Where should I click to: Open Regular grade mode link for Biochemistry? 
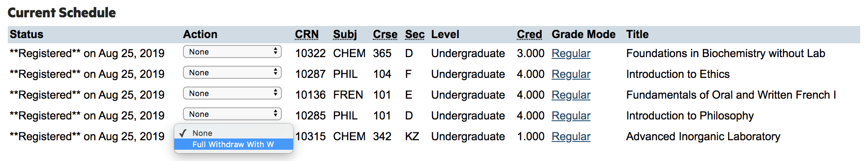coord(571,53)
